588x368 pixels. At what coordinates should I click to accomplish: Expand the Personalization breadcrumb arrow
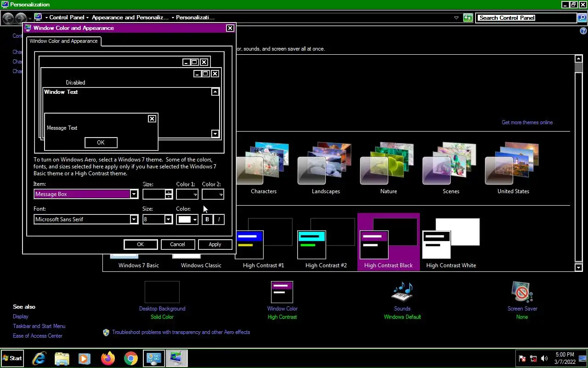click(x=173, y=17)
